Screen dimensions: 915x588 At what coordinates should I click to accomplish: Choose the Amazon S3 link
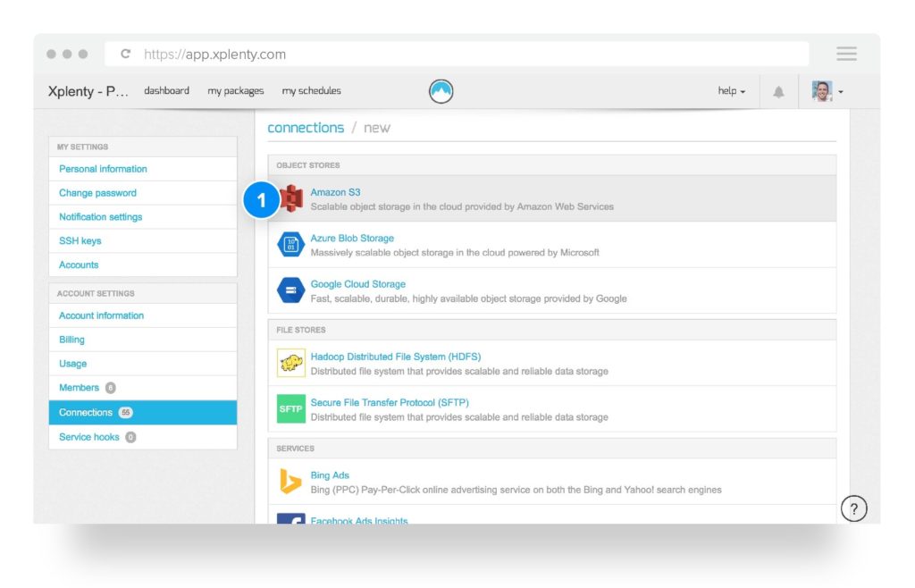click(x=336, y=192)
